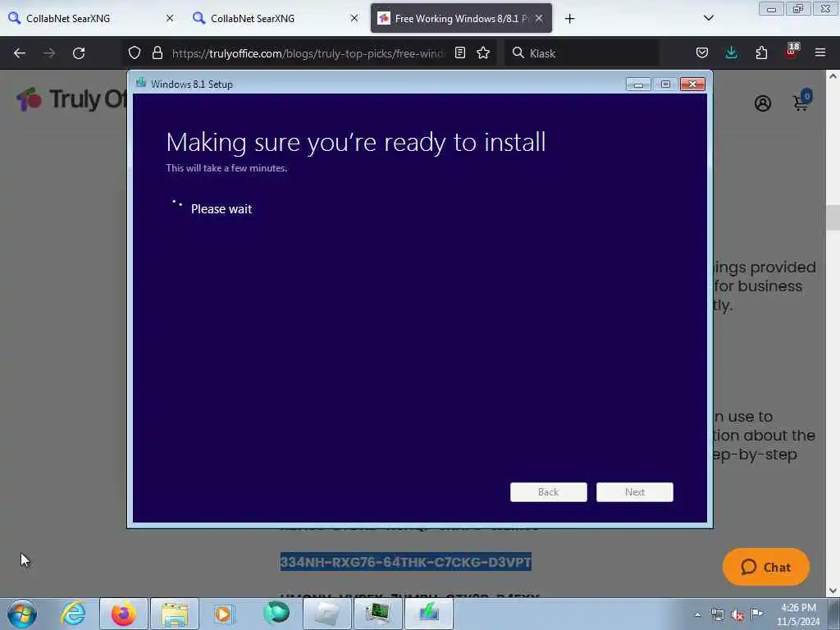Launch Internet Explorer from the taskbar
Image resolution: width=840 pixels, height=630 pixels.
pyautogui.click(x=73, y=614)
